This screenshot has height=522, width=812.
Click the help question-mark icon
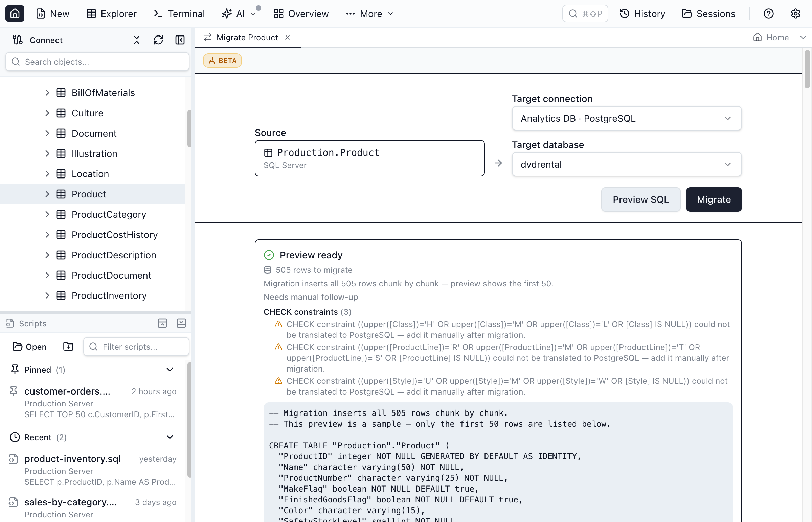[768, 14]
